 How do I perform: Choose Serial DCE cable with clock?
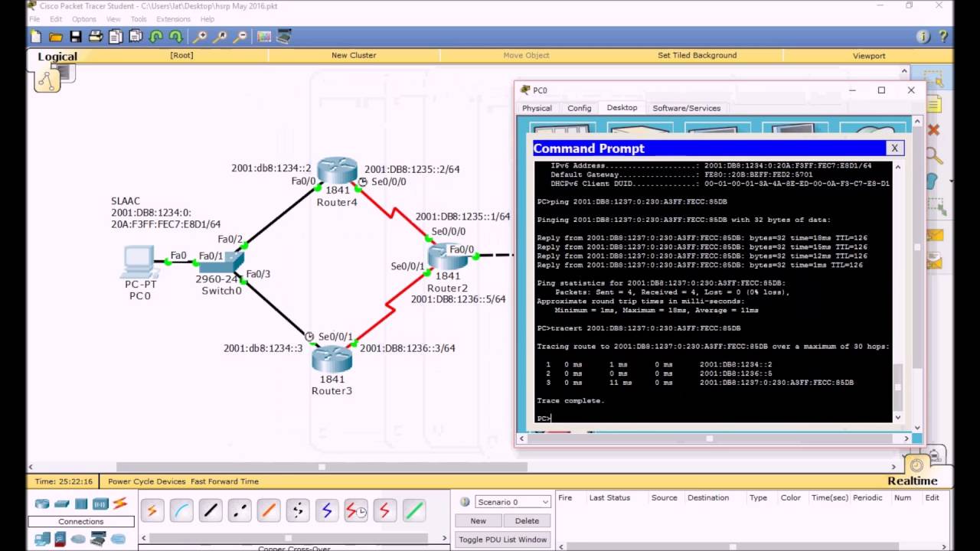tap(356, 510)
